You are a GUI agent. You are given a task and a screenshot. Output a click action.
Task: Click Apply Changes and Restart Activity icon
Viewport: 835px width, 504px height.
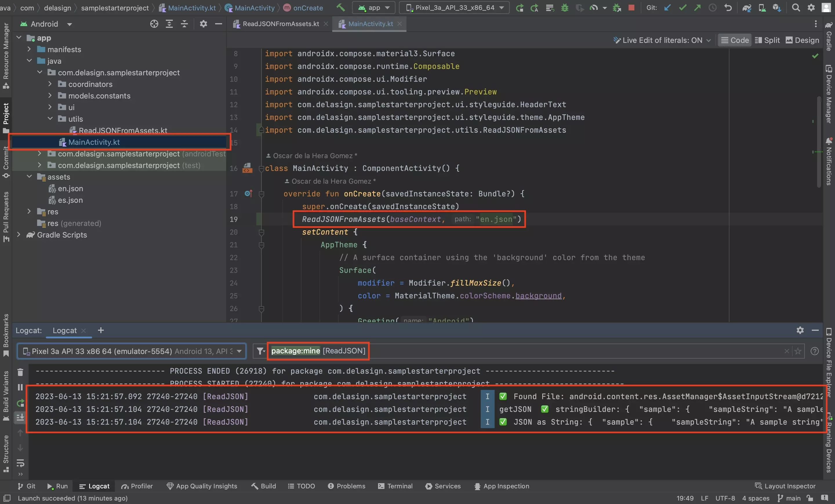pos(534,8)
